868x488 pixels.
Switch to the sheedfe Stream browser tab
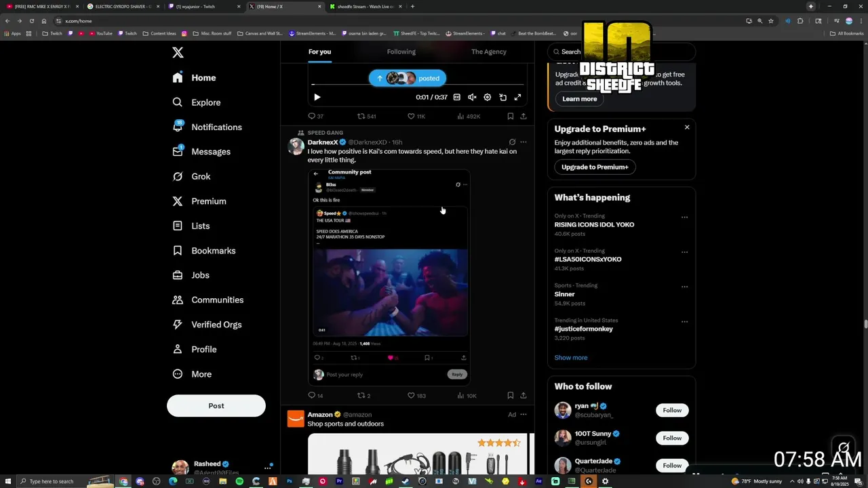point(366,7)
